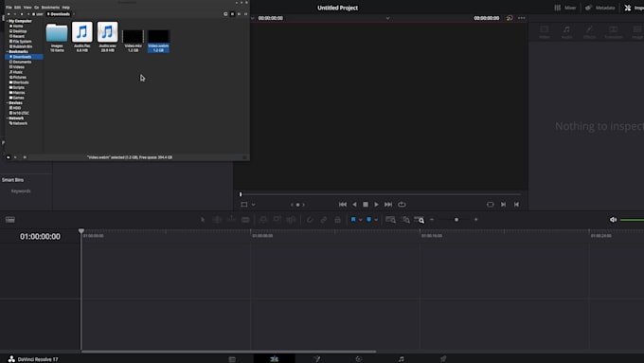Jump to last frame in viewer

(388, 205)
